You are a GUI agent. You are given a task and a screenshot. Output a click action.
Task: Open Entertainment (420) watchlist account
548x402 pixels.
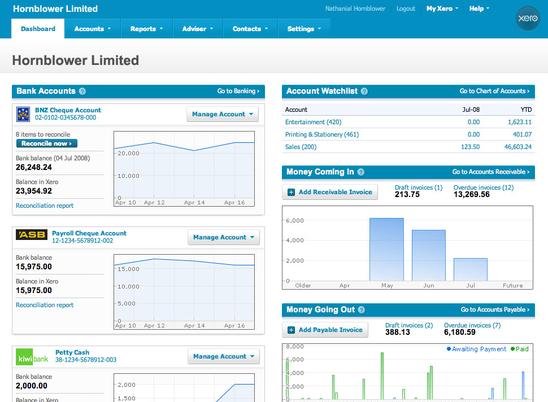coord(313,122)
